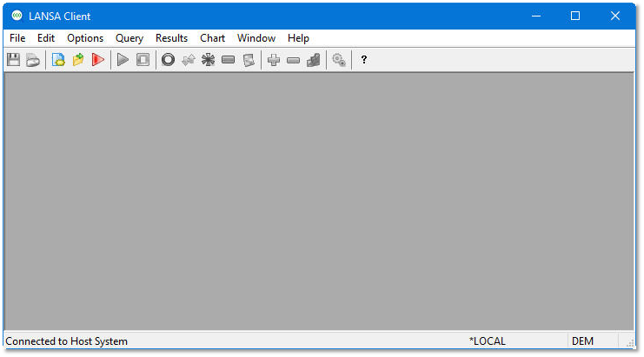The height and width of the screenshot is (357, 644).
Task: Click the LANSA Client logo in title bar
Action: tap(17, 16)
